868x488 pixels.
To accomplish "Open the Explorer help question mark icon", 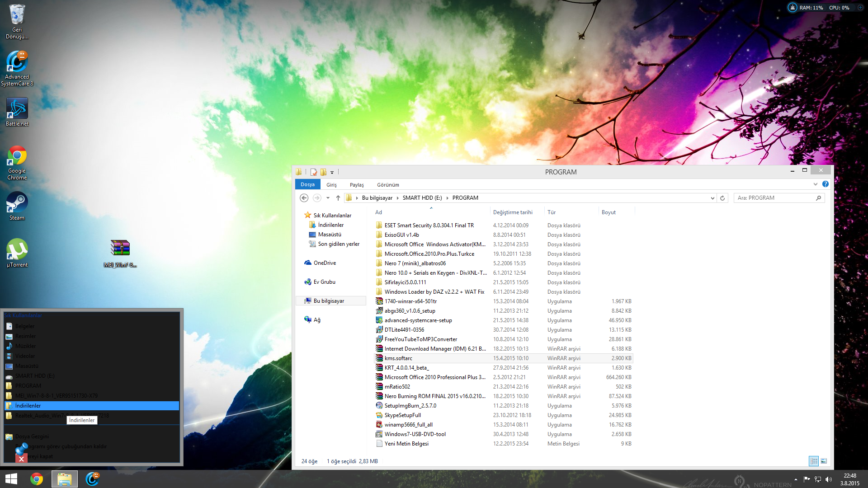I will (x=826, y=184).
